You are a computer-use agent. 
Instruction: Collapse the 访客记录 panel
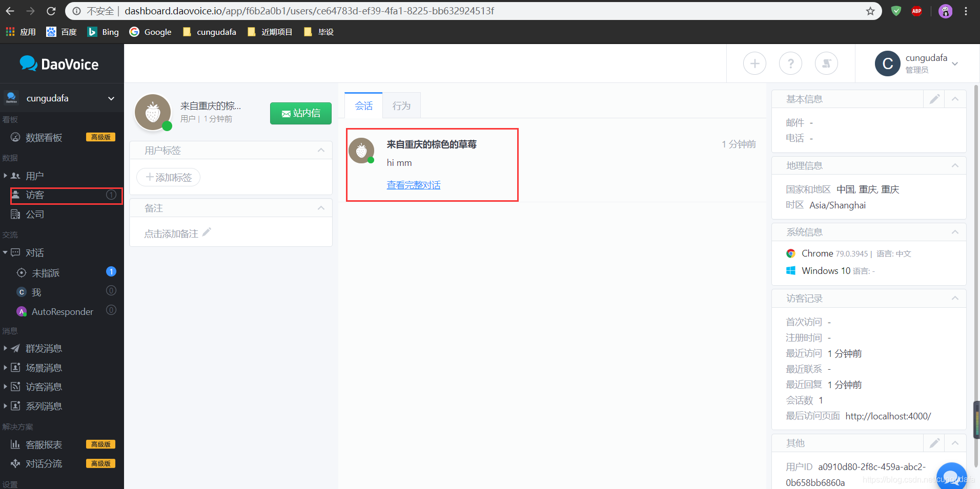tap(955, 298)
